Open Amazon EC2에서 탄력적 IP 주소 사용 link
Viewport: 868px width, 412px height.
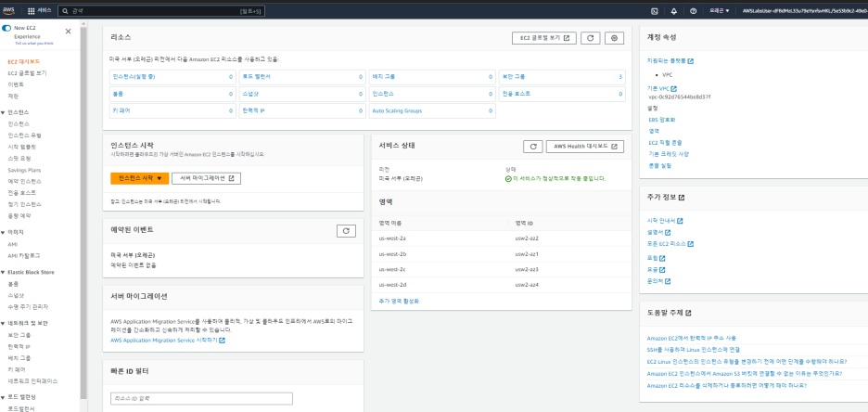(692, 338)
